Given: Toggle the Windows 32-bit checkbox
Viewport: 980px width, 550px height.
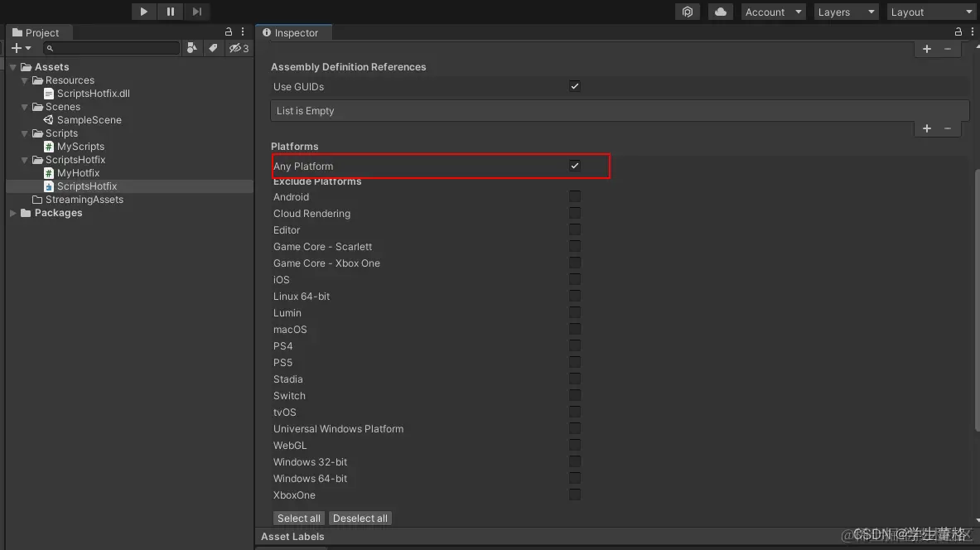Looking at the screenshot, I should 575,461.
